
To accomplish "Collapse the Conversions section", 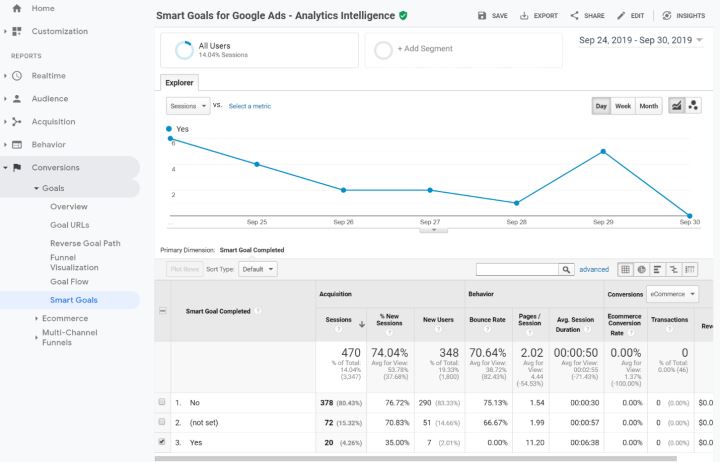I will [6, 168].
